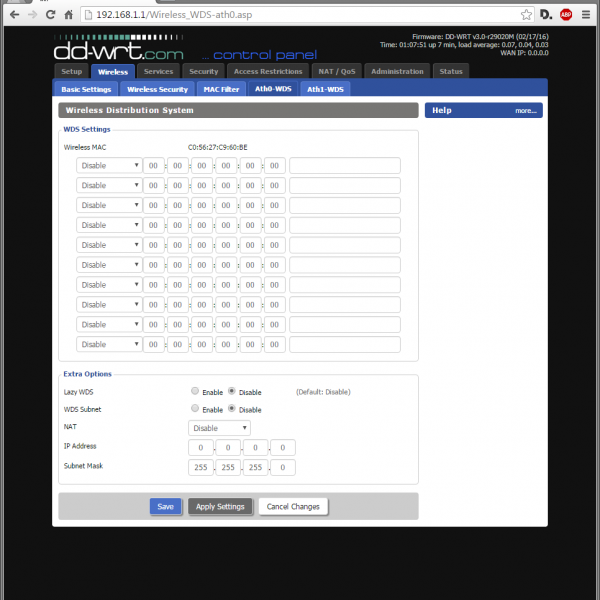Open the first WDS Disable dropdown

pyautogui.click(x=109, y=166)
